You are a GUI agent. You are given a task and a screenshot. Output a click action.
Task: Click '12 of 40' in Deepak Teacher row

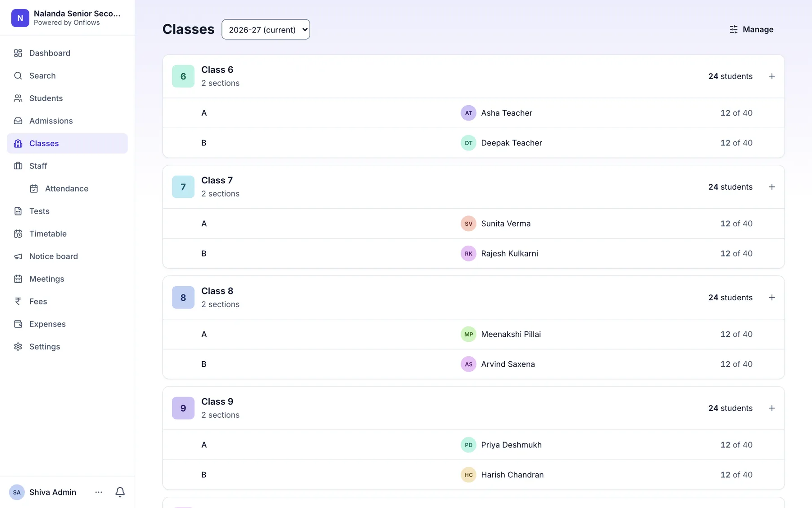tap(736, 143)
